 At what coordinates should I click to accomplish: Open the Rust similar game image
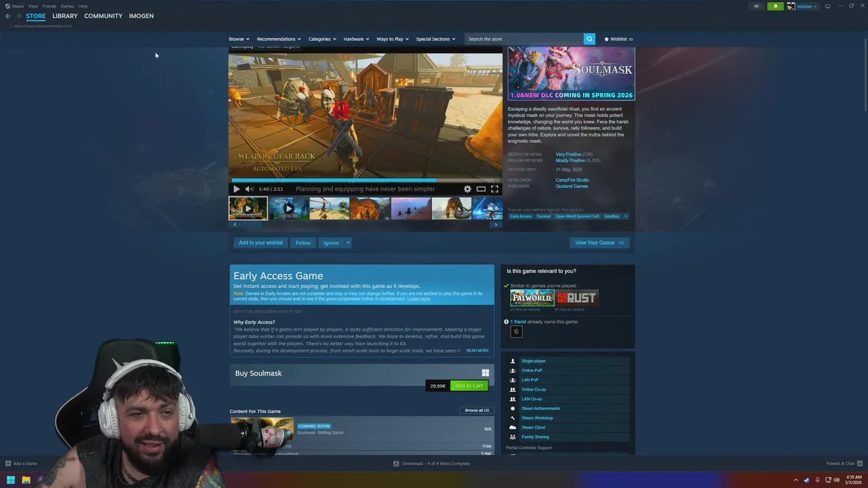577,298
